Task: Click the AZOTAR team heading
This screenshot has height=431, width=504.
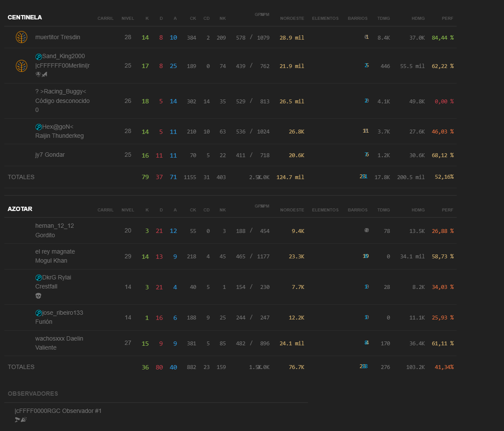Action: (20, 209)
